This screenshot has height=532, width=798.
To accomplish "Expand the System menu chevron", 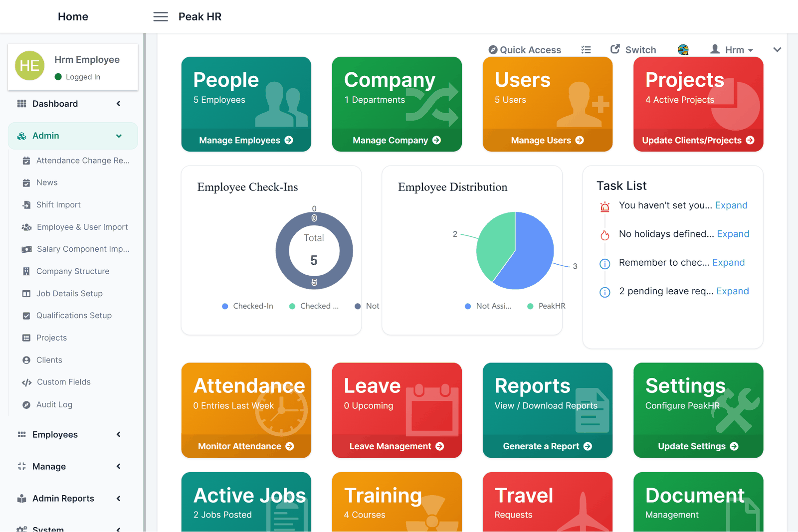I will 118,530.
